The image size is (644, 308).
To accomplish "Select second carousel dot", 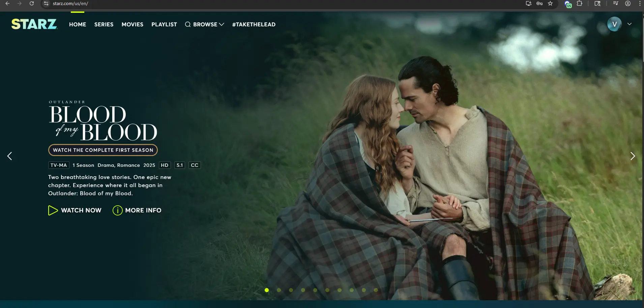I will [x=279, y=290].
